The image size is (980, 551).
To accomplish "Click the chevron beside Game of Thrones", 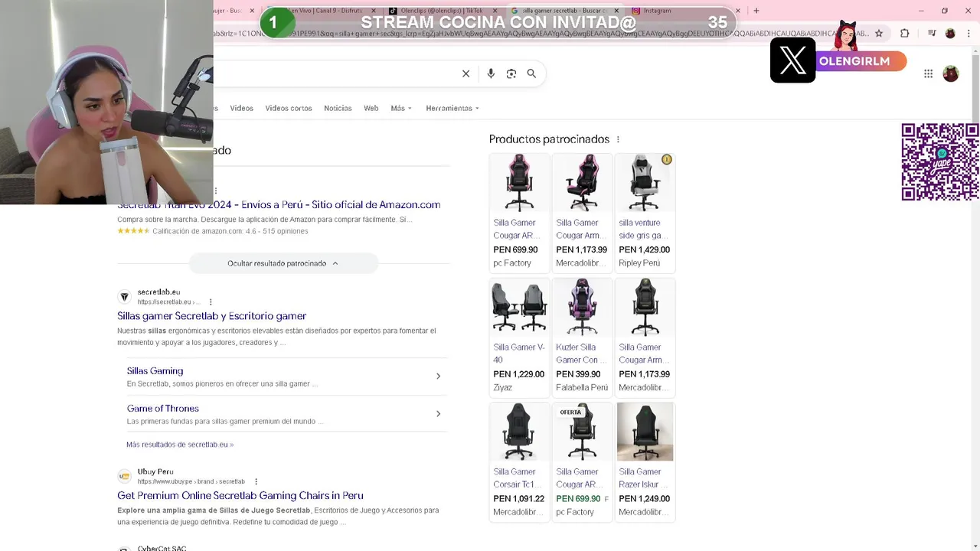I will (438, 413).
